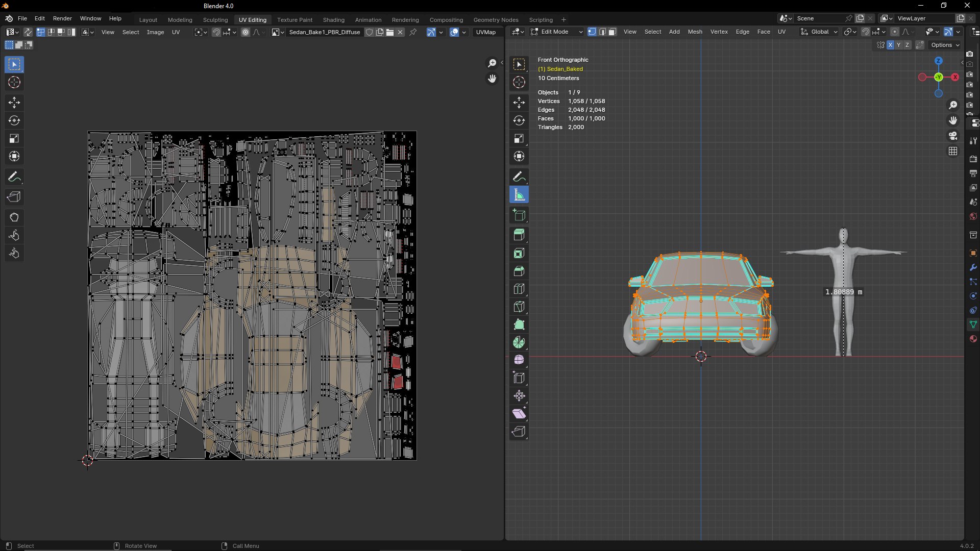The width and height of the screenshot is (980, 551).
Task: Toggle Z axis mirror in viewport
Action: click(x=908, y=45)
